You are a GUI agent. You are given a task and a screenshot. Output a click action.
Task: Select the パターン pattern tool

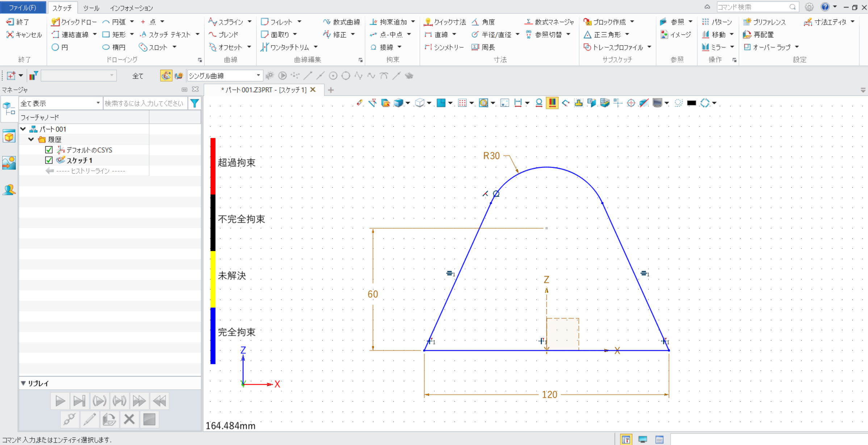tap(717, 22)
